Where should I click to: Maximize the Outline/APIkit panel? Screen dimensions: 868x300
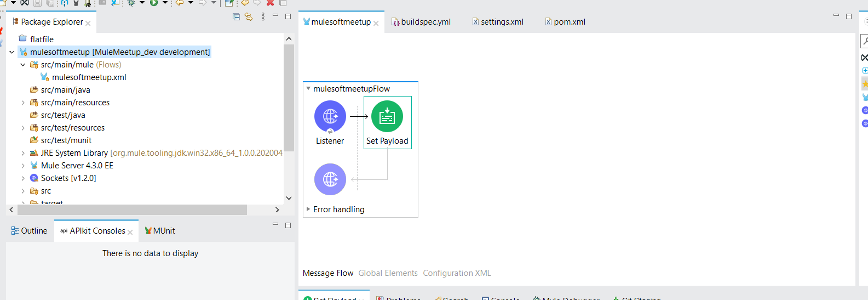[288, 225]
